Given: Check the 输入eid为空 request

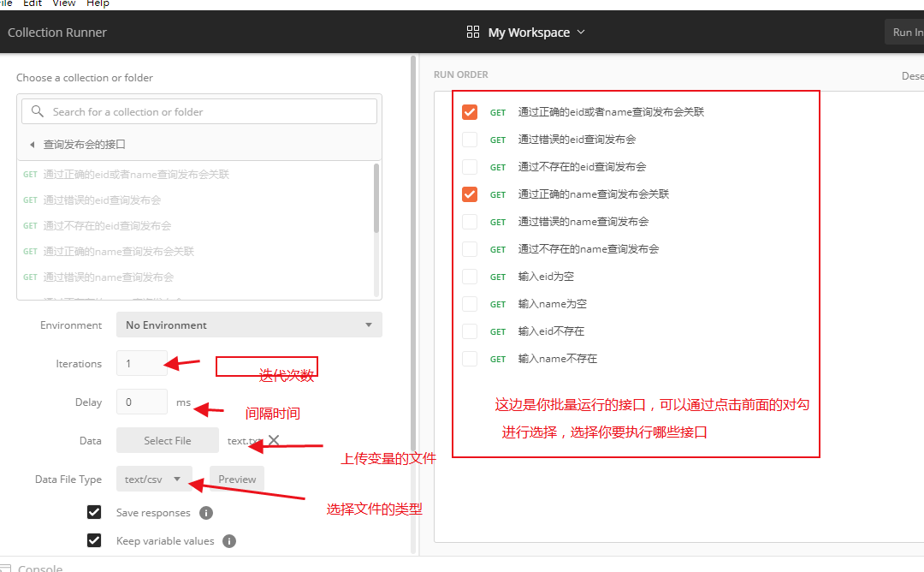Looking at the screenshot, I should click(470, 277).
